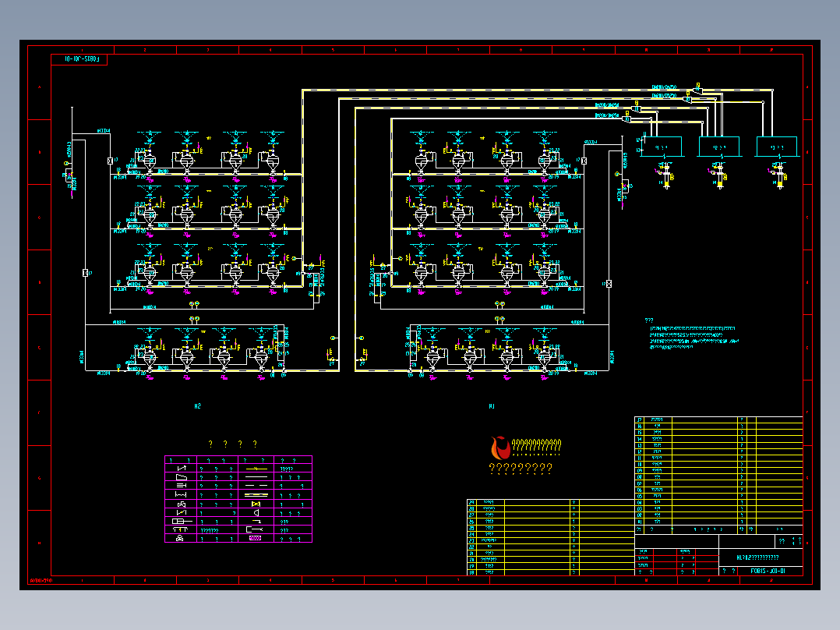Click the red flame company logo
Image resolution: width=840 pixels, height=630 pixels.
500,448
